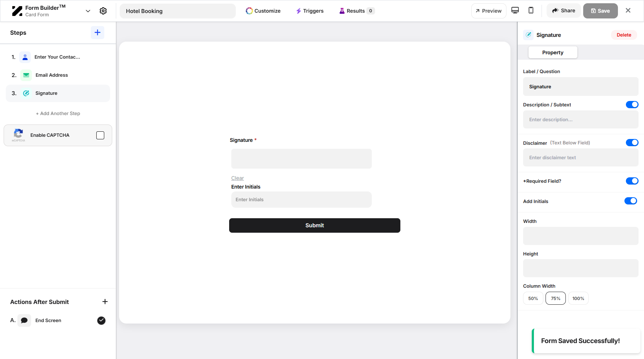Toggle Description / Subtext switch

click(x=632, y=105)
